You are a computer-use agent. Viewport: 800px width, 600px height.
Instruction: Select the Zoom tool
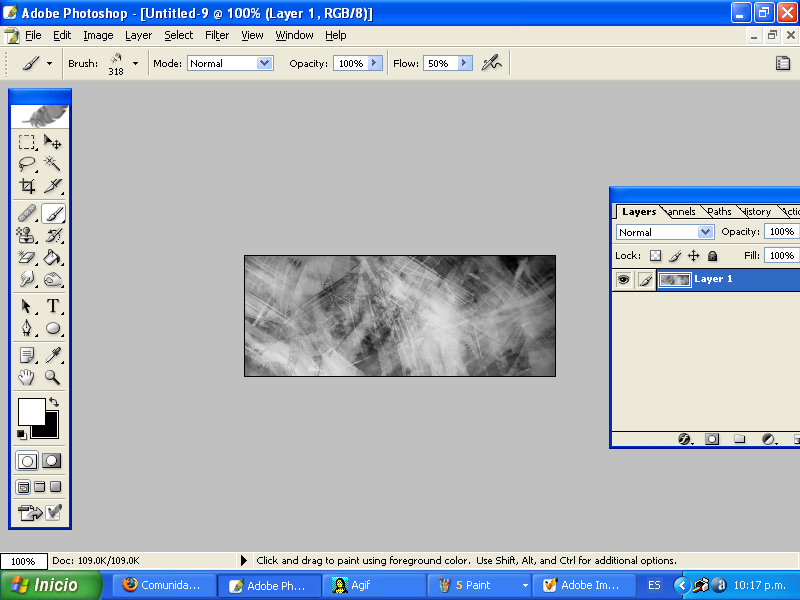tap(53, 377)
